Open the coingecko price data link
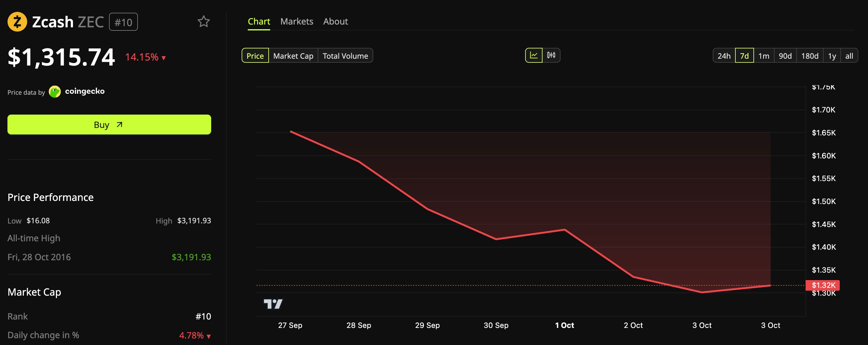This screenshot has width=868, height=345. [x=84, y=91]
